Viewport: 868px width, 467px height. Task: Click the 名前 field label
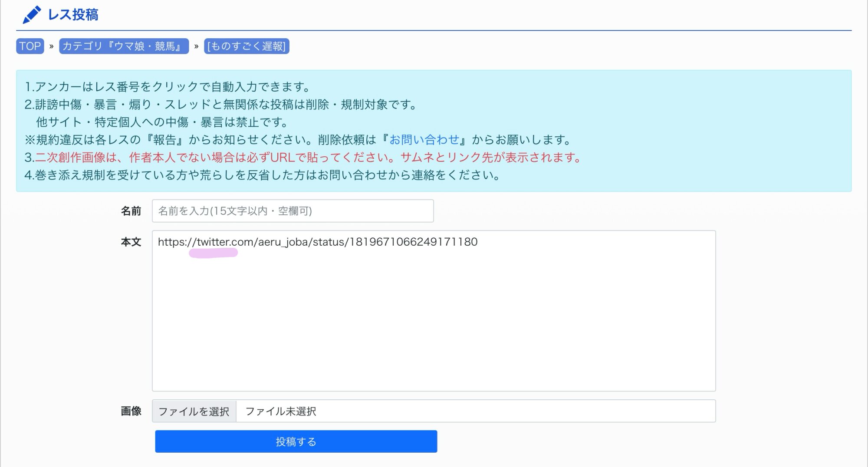tap(131, 211)
